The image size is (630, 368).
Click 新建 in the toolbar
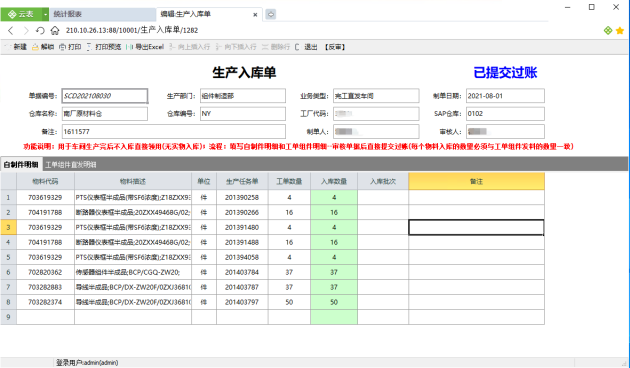pyautogui.click(x=16, y=47)
